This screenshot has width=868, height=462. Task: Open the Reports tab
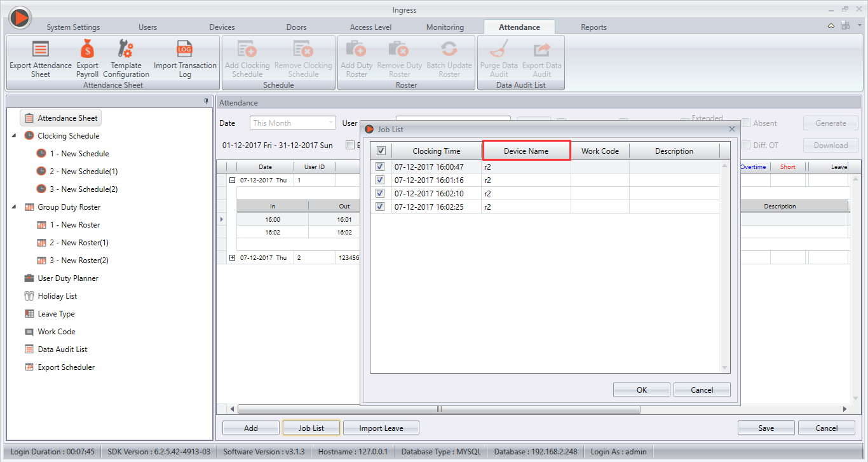[593, 27]
